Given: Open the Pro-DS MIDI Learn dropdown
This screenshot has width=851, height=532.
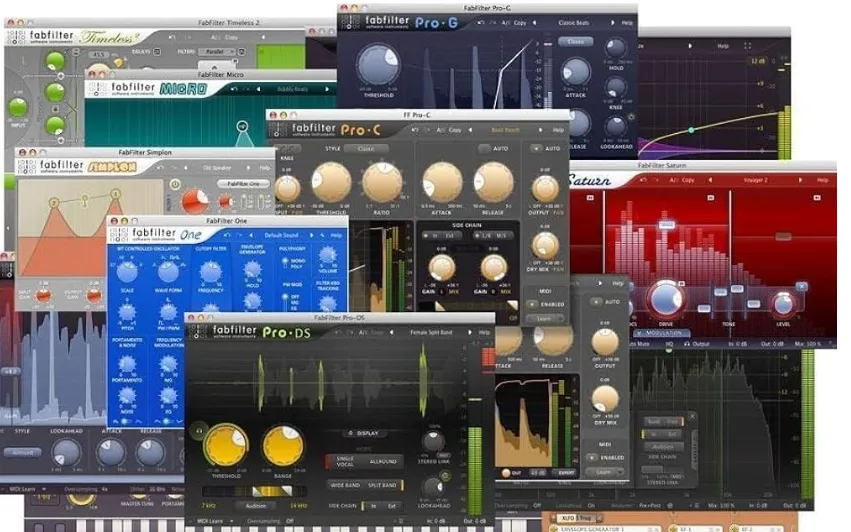Looking at the screenshot, I should pyautogui.click(x=213, y=521).
